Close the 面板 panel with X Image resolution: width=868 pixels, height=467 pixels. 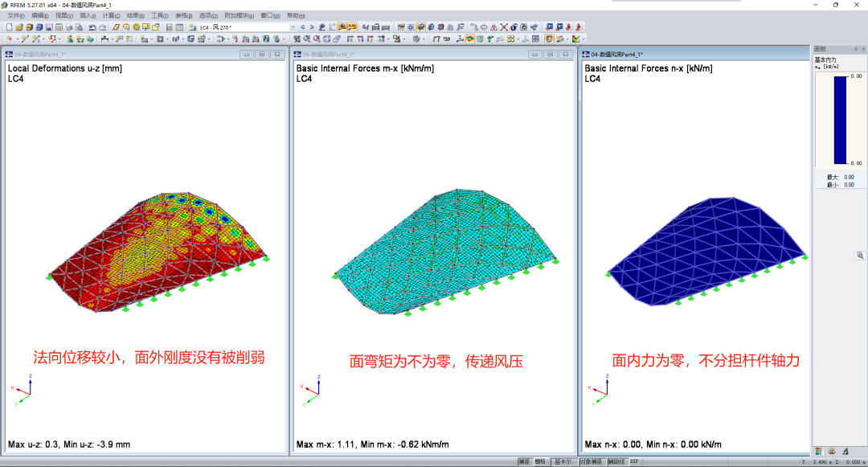tap(863, 49)
